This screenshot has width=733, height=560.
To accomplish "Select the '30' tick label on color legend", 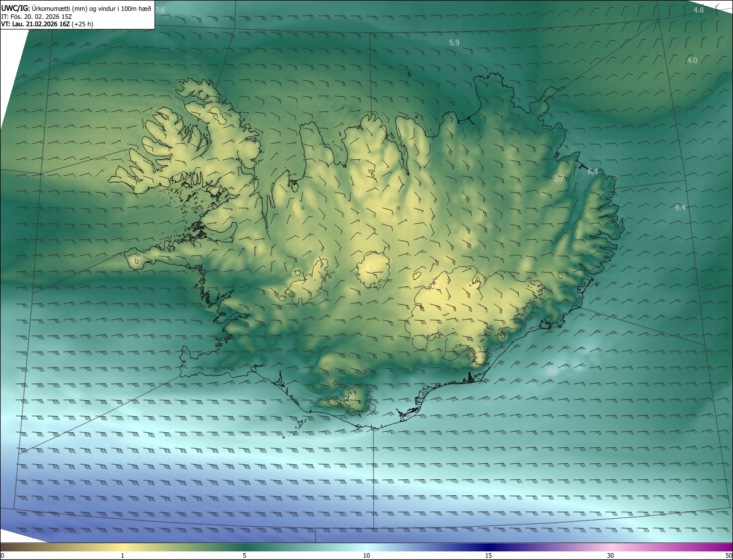I will click(x=610, y=555).
